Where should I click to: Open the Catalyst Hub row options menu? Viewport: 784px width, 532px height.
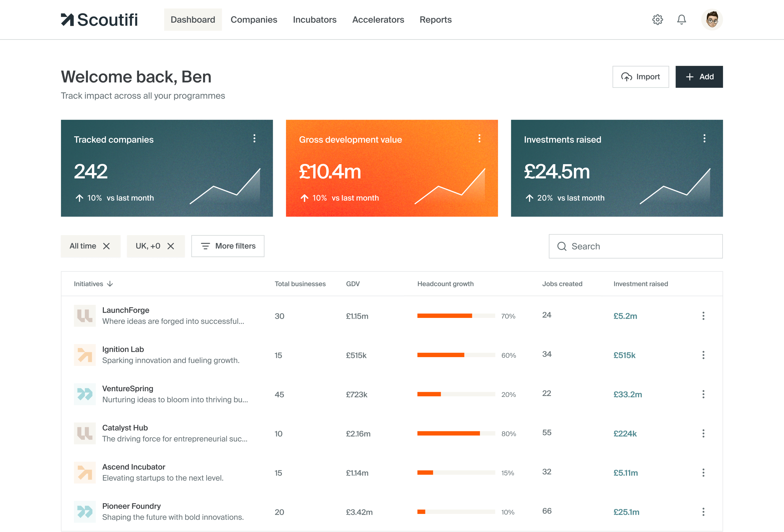click(703, 433)
